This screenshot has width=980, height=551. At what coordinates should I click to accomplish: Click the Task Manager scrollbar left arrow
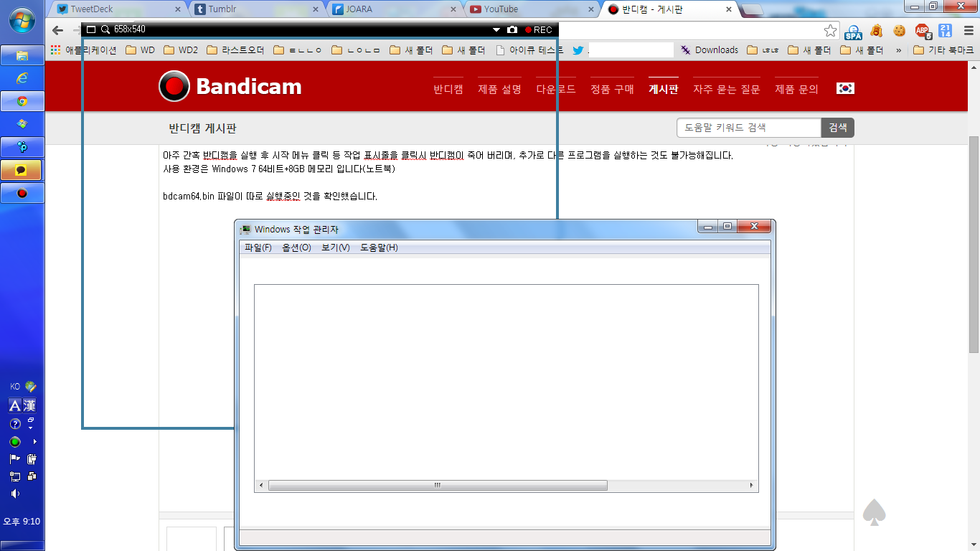(x=261, y=486)
